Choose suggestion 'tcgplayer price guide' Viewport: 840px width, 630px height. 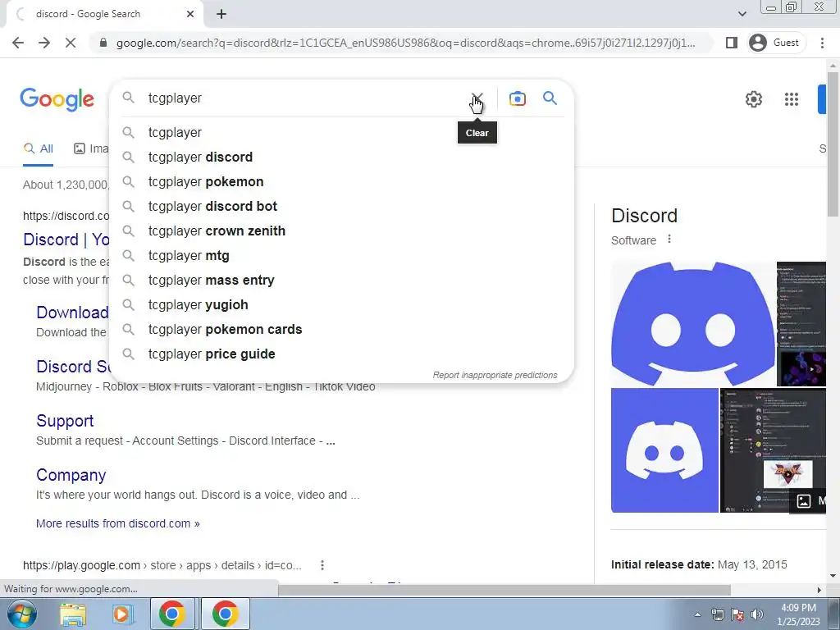click(x=341, y=354)
